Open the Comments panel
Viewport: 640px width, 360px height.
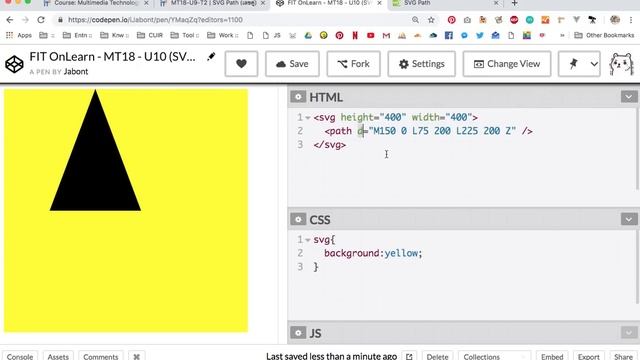pos(101,356)
